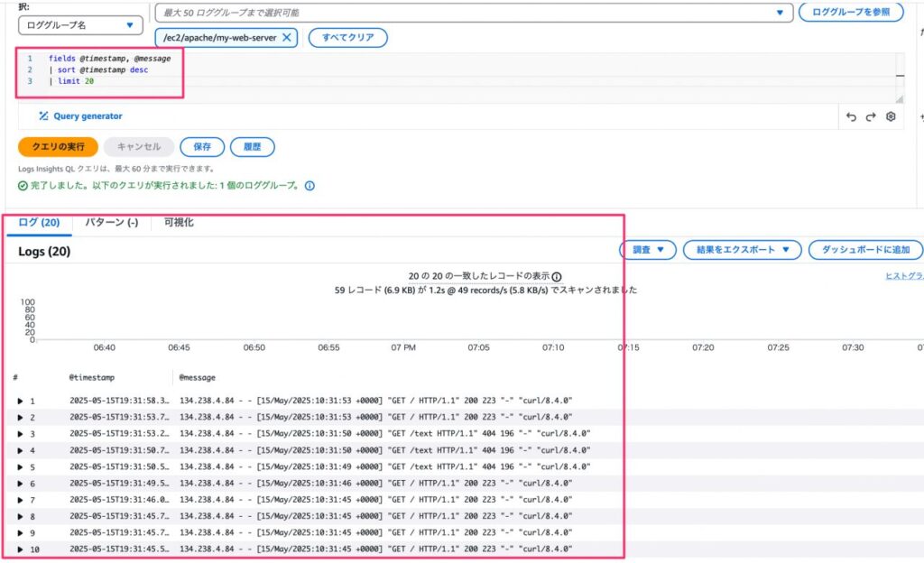This screenshot has height=563, width=924.
Task: Clear selected log groups with すべてクリア
Action: (349, 38)
